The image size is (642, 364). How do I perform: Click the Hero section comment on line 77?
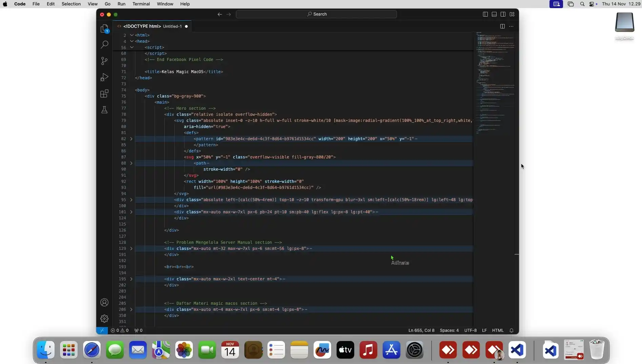pos(190,108)
